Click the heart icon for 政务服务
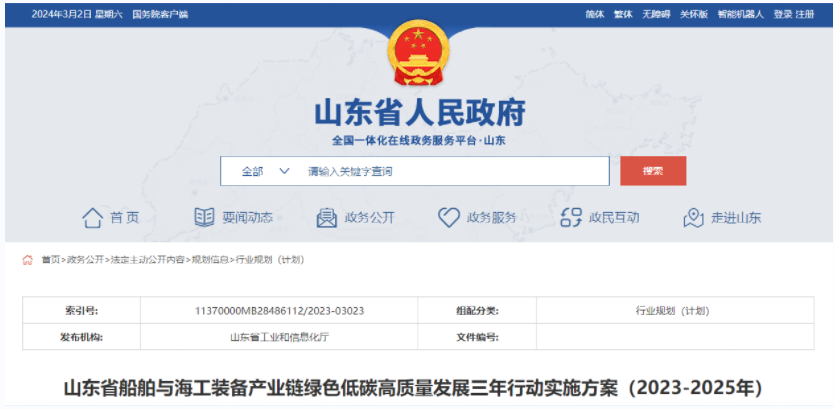The height and width of the screenshot is (409, 834). tap(449, 218)
